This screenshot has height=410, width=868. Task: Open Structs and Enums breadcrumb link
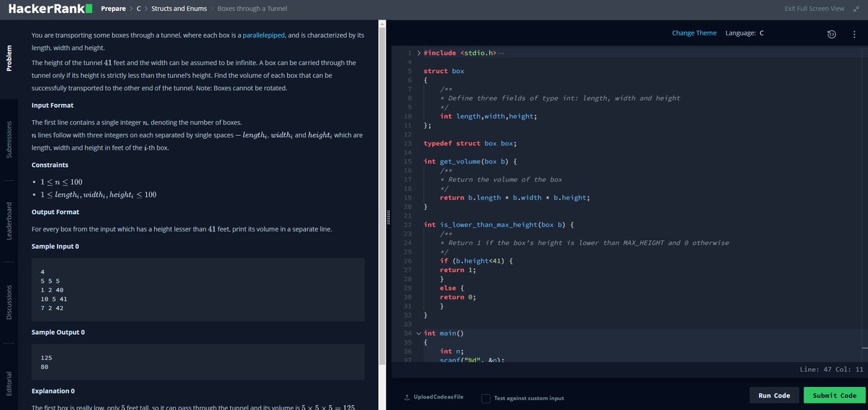pos(179,9)
